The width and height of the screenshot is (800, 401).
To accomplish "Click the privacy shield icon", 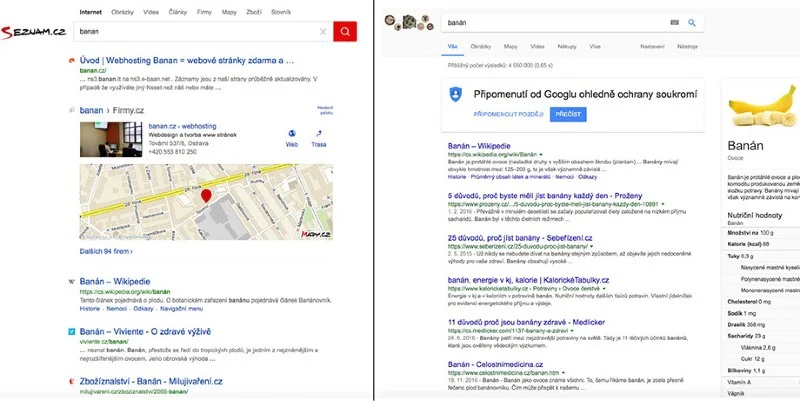I will 456,94.
